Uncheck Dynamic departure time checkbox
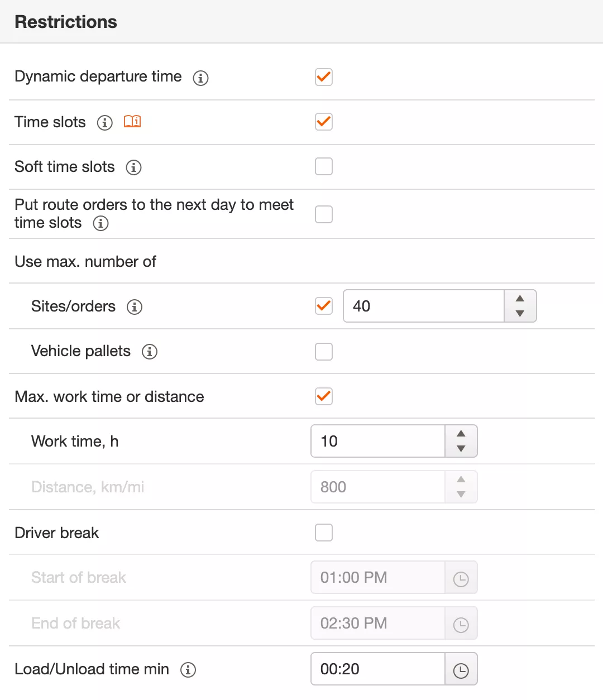 [x=324, y=76]
